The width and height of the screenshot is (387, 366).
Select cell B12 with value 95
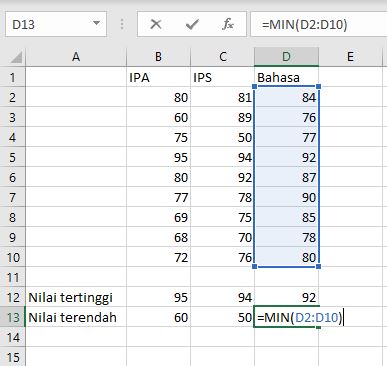click(158, 297)
